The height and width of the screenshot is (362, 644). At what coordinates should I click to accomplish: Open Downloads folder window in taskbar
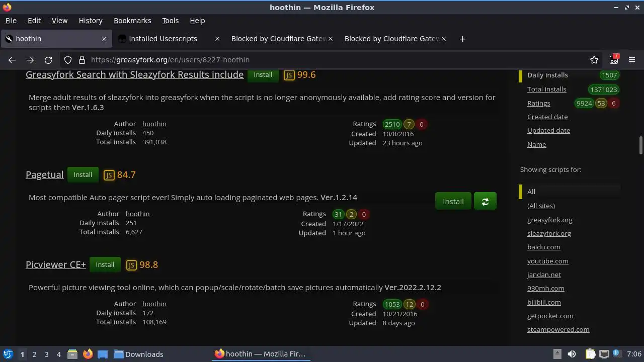138,354
